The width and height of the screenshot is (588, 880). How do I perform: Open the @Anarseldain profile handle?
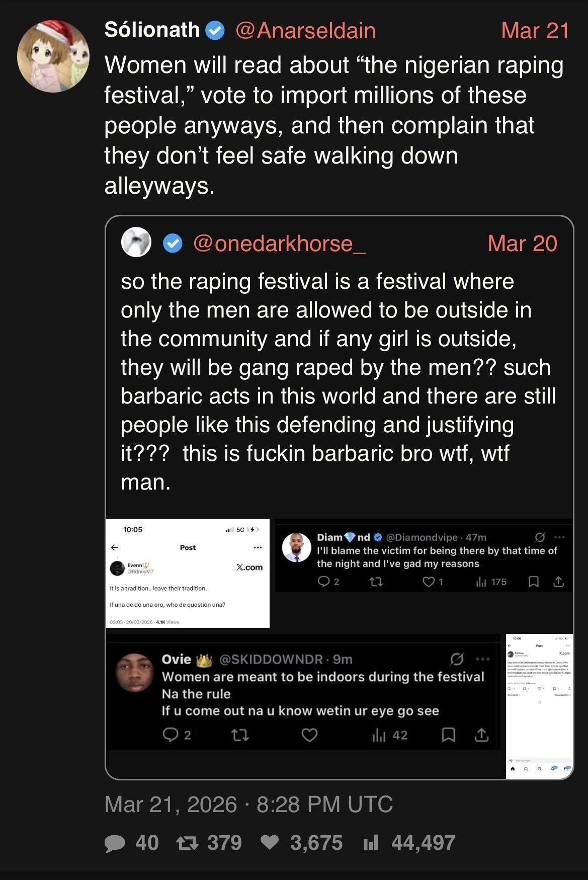pyautogui.click(x=305, y=31)
